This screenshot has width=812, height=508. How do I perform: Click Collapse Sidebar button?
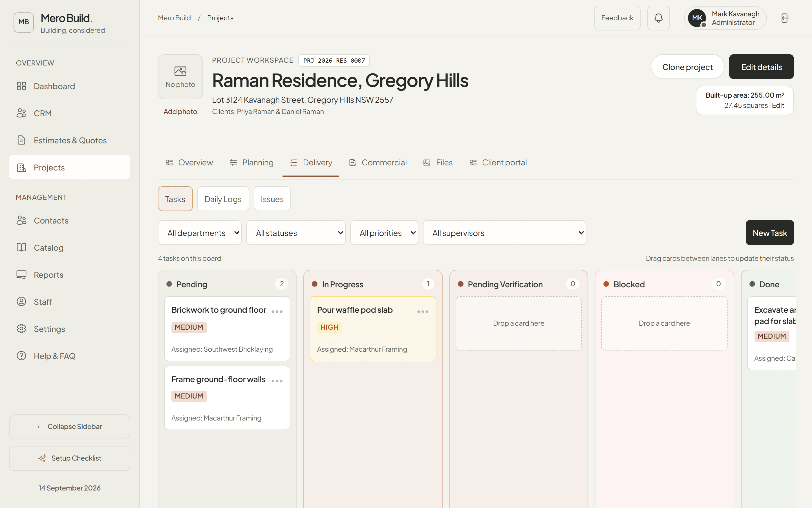[x=69, y=426]
